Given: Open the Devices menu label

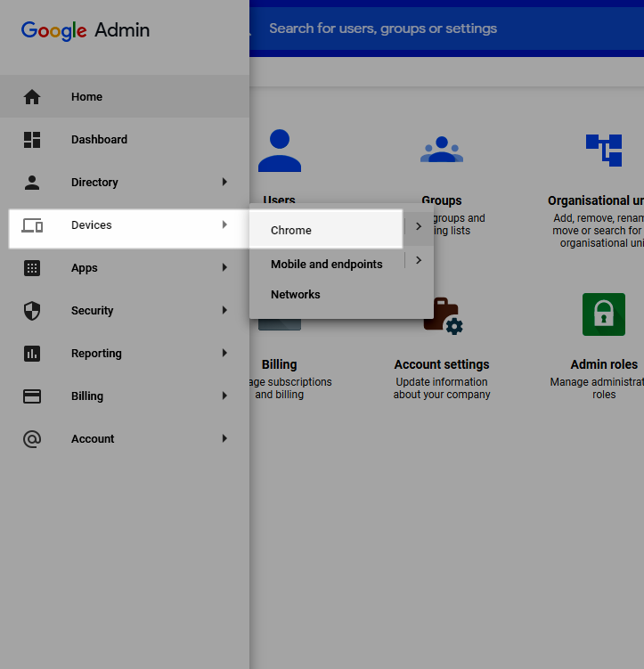Looking at the screenshot, I should tap(91, 225).
